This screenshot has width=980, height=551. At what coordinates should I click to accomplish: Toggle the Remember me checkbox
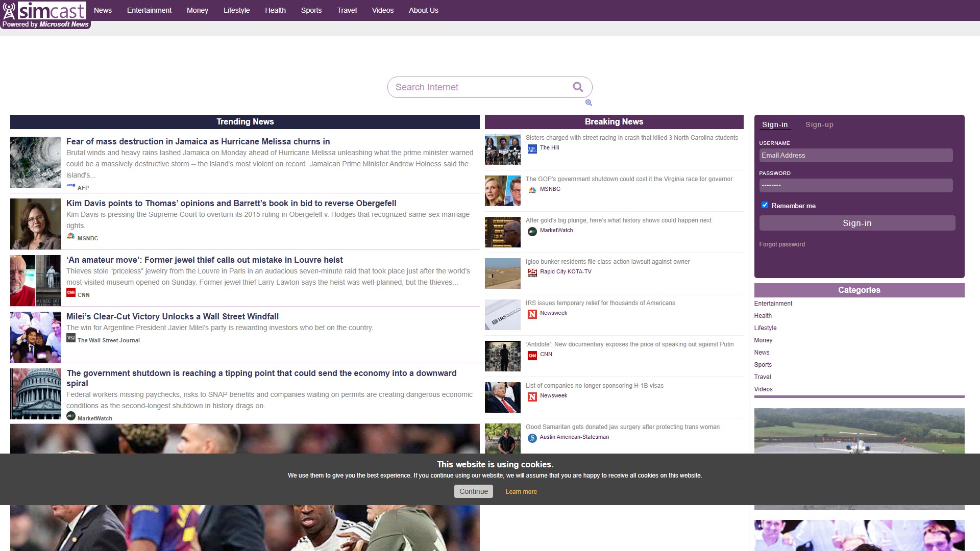765,205
